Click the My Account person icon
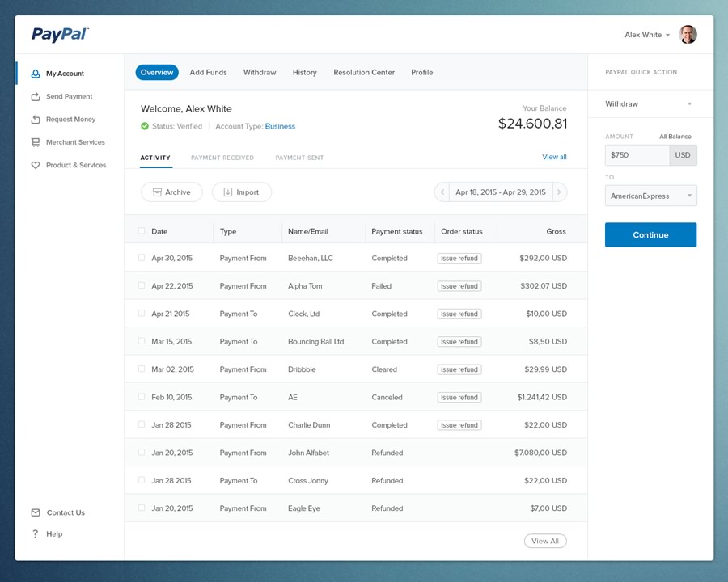This screenshot has height=582, width=728. click(x=36, y=74)
